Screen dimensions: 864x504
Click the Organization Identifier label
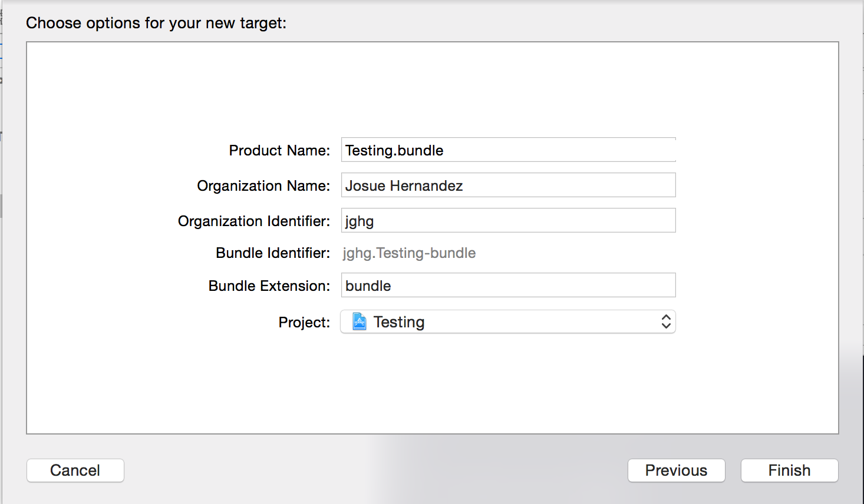click(x=254, y=221)
